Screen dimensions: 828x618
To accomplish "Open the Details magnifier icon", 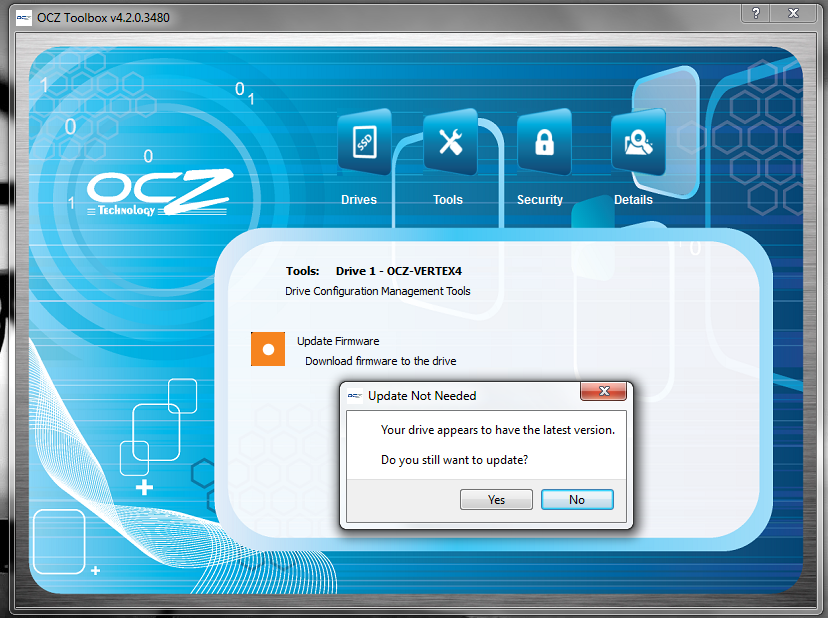I will (638, 142).
